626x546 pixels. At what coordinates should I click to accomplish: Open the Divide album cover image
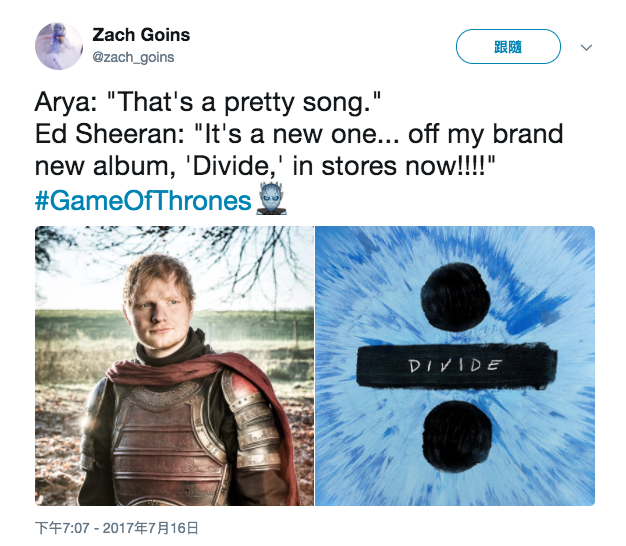pos(455,366)
